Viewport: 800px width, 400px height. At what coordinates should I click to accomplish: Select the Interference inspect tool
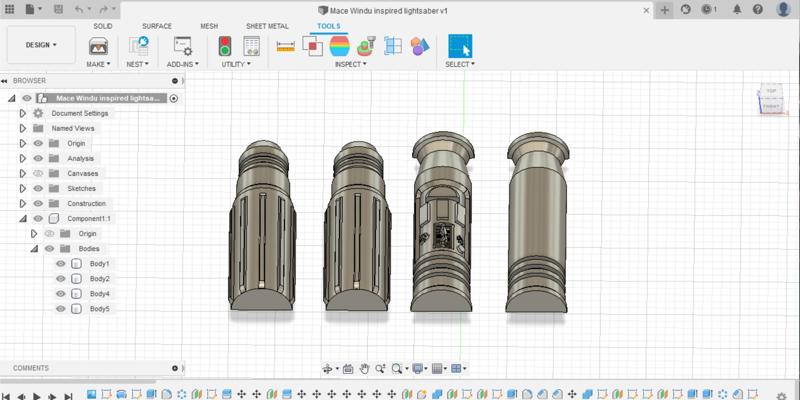(312, 46)
